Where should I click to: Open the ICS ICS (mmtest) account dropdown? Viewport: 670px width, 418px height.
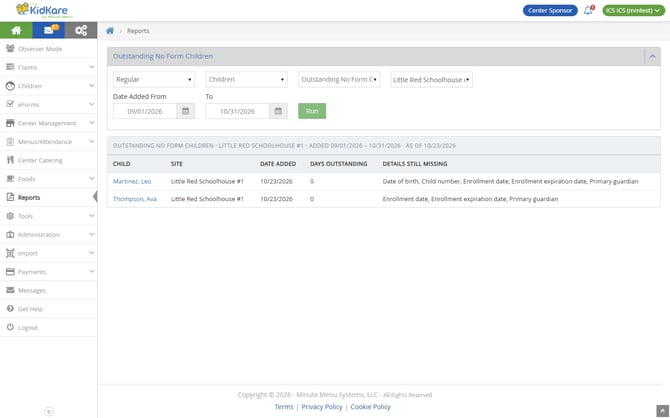tap(633, 10)
